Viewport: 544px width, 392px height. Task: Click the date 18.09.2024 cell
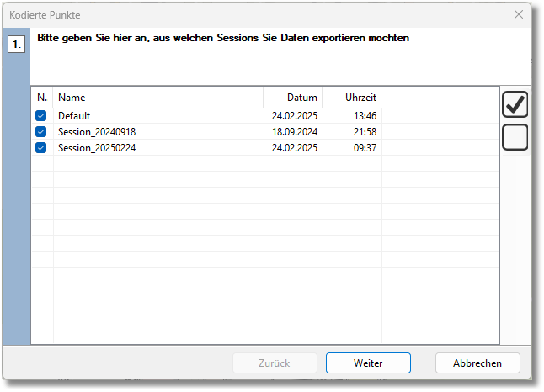295,132
